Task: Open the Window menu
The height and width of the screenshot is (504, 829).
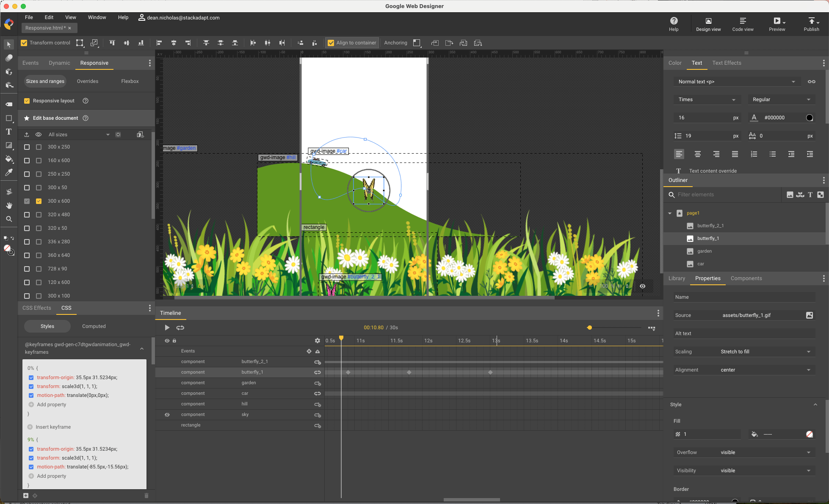Action: [97, 17]
